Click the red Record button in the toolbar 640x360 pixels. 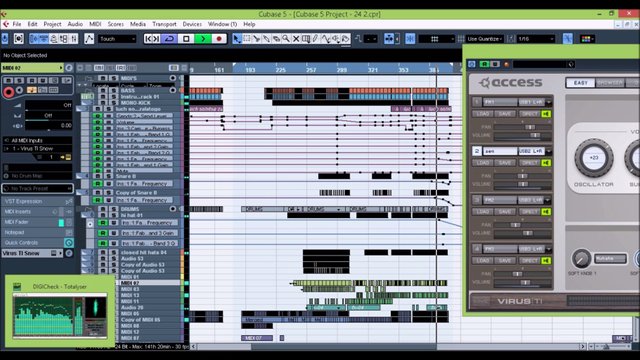(219, 39)
